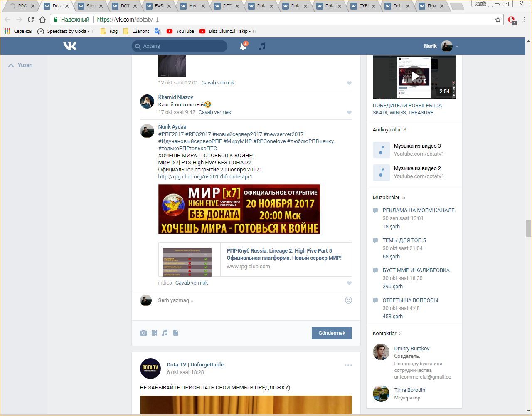
Task: Switch to the RPG browser tab
Action: (x=22, y=6)
